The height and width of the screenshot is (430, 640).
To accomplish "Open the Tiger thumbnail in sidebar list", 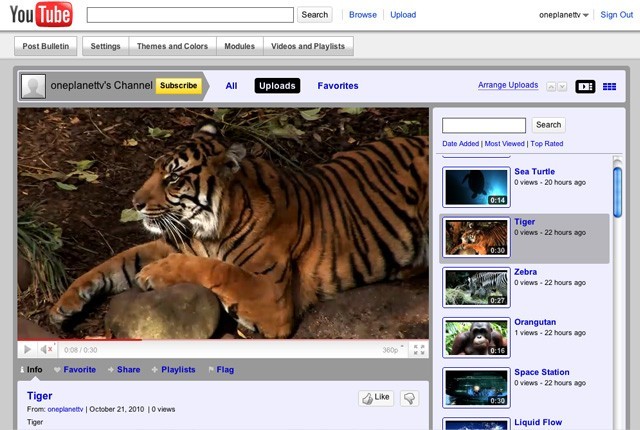I will click(x=476, y=237).
